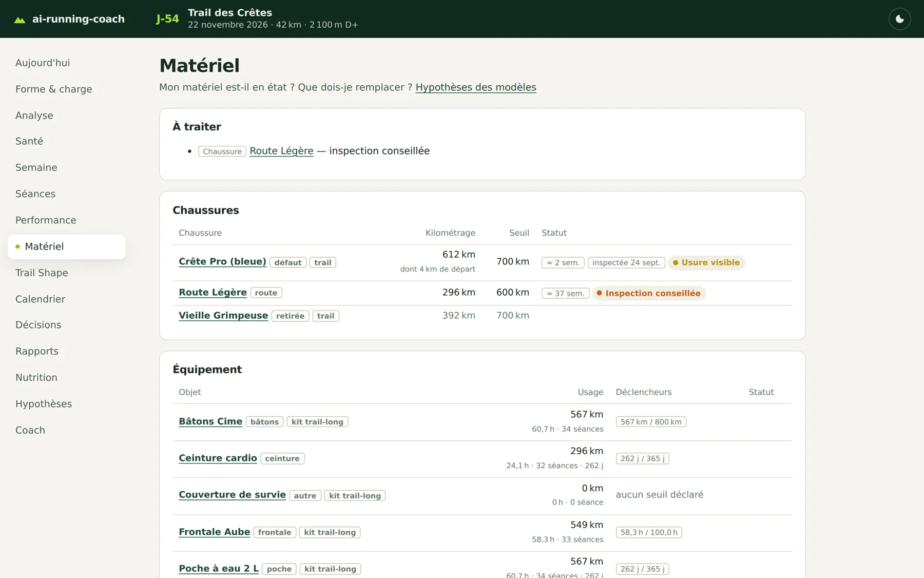Image resolution: width=924 pixels, height=578 pixels.
Task: Click the '≈ 37 sem.' tag
Action: click(x=565, y=294)
